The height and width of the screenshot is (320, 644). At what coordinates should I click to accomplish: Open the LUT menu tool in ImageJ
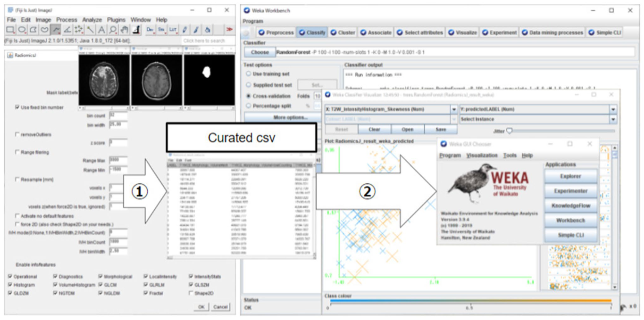point(173,30)
